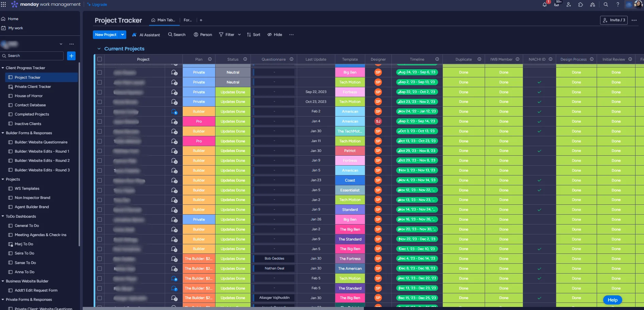Screen dimensions: 644x310
Task: Toggle the select-all checkbox in the header row
Action: point(99,59)
